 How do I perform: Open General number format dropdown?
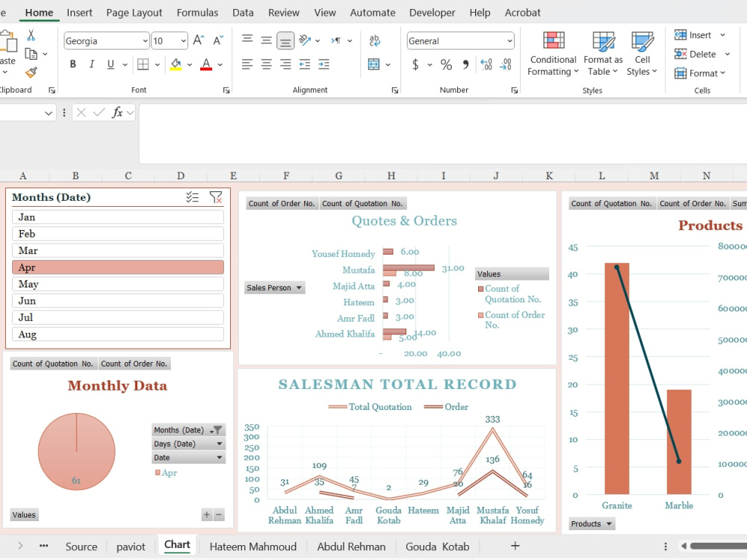509,41
